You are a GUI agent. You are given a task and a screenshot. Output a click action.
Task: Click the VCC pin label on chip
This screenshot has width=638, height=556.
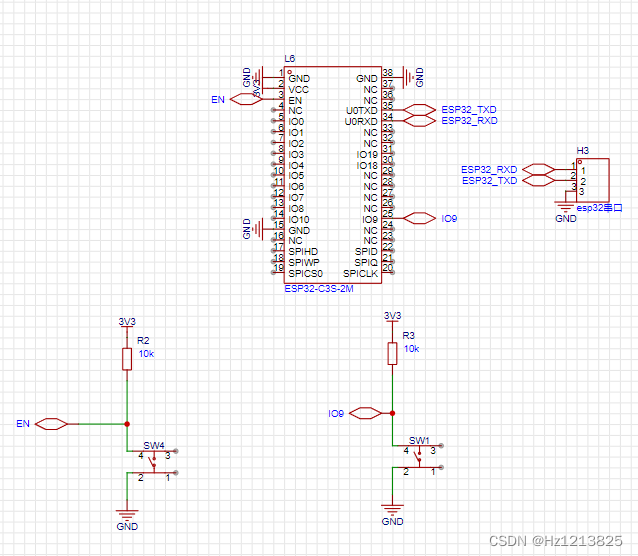(x=299, y=90)
